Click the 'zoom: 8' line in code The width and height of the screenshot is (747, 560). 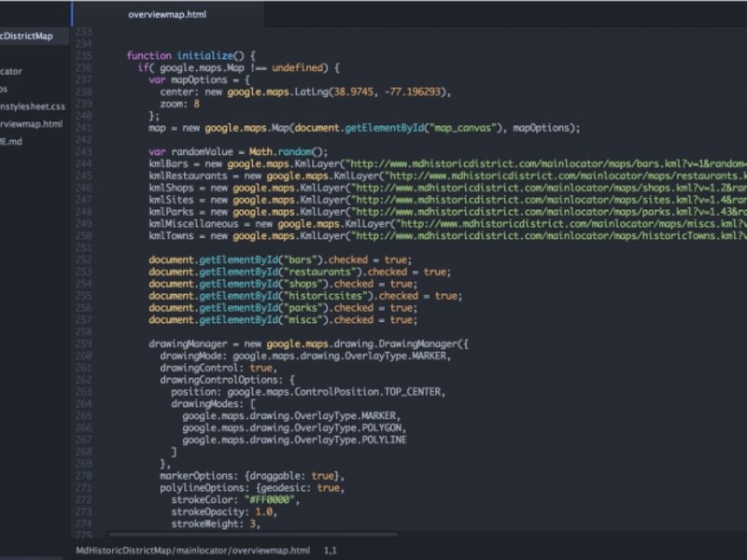tap(180, 104)
